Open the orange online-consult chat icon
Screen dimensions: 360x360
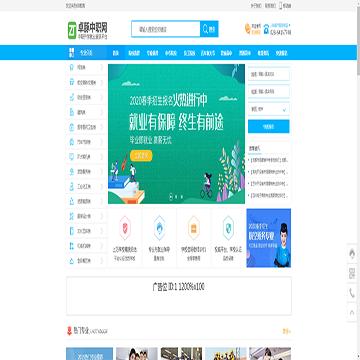pyautogui.click(x=247, y=28)
